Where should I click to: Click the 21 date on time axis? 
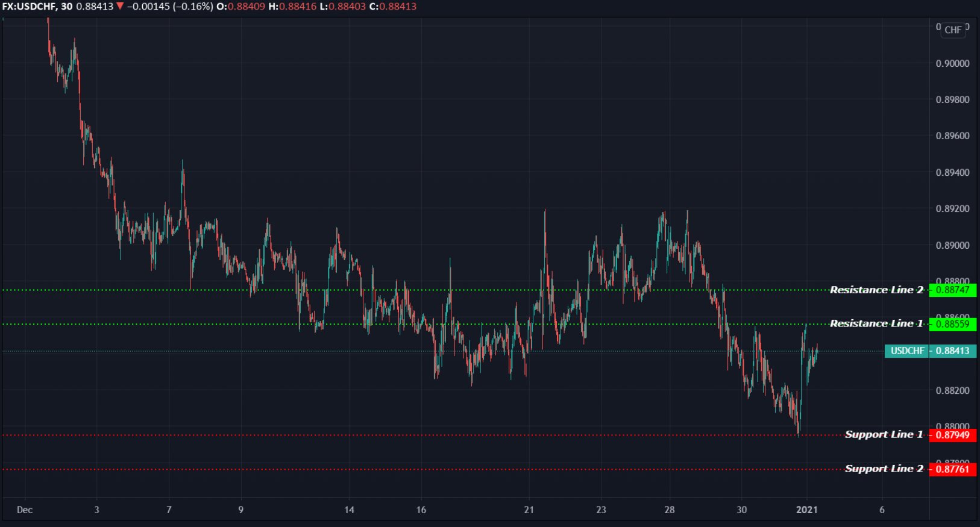pos(529,510)
